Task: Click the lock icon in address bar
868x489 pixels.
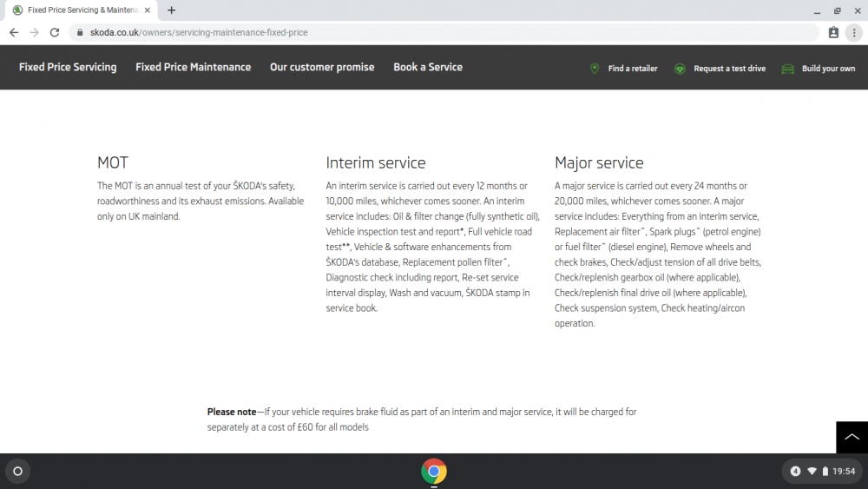Action: 80,33
